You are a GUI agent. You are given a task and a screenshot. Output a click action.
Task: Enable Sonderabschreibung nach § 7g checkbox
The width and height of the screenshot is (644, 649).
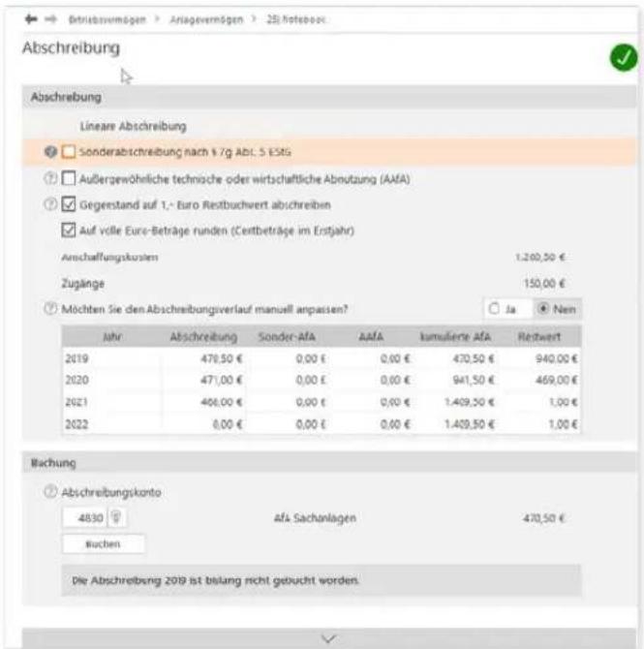coord(69,152)
